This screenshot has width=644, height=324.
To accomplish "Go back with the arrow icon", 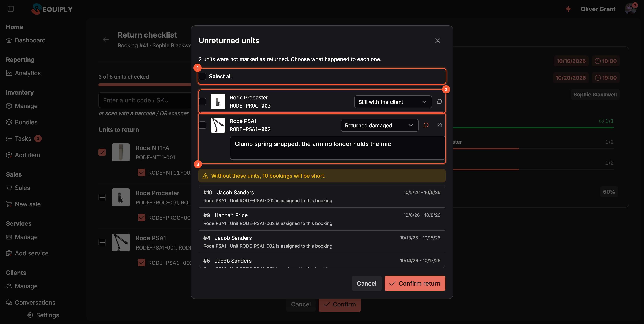I will click(x=106, y=39).
